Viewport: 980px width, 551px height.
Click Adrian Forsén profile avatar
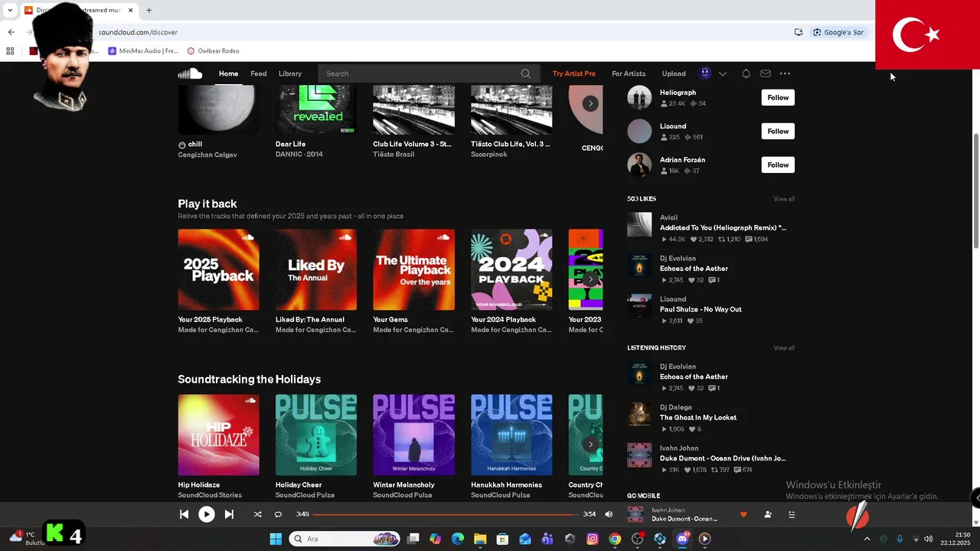click(x=639, y=165)
